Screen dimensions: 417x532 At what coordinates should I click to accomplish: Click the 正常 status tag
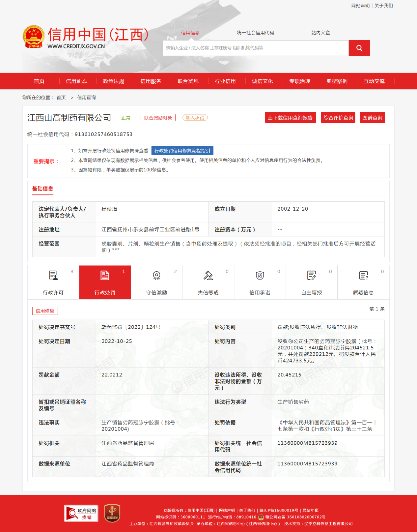126,118
